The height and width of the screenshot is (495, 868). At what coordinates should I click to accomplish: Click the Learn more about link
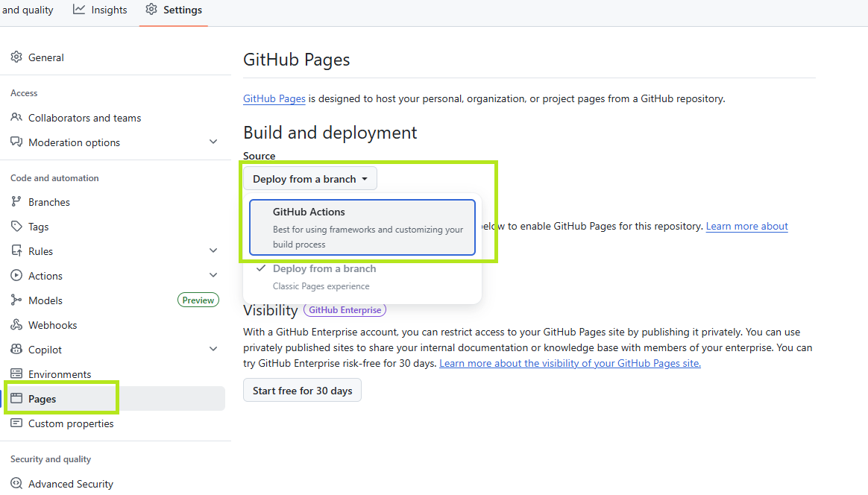pos(746,226)
